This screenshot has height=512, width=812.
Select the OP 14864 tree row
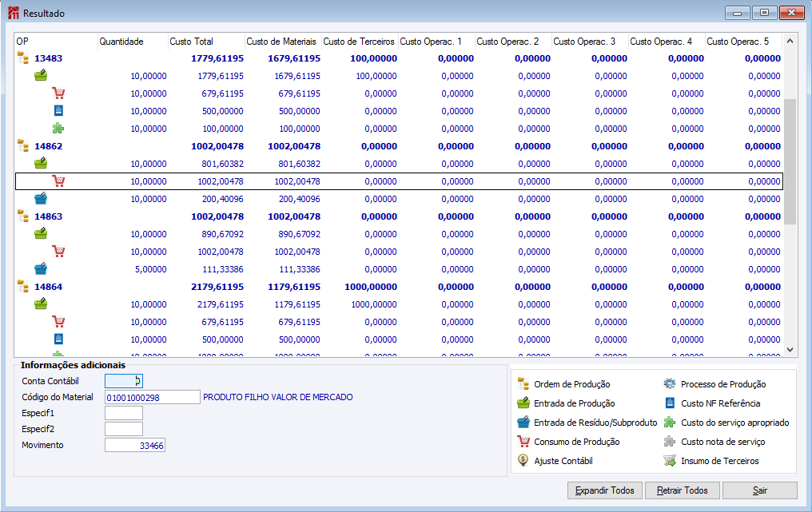[48, 287]
